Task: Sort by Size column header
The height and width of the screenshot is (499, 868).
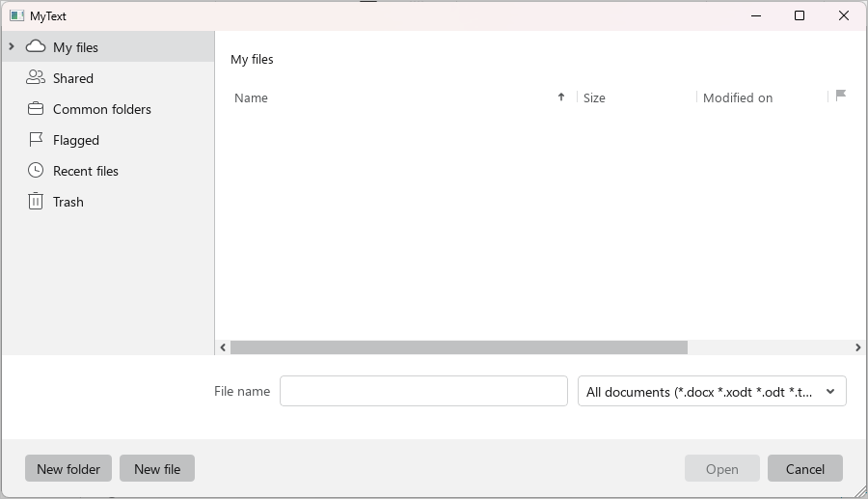Action: [594, 98]
